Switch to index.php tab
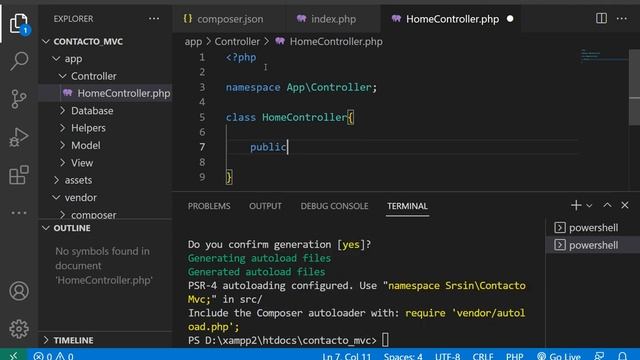Viewport: 640px width, 360px height. pyautogui.click(x=333, y=19)
